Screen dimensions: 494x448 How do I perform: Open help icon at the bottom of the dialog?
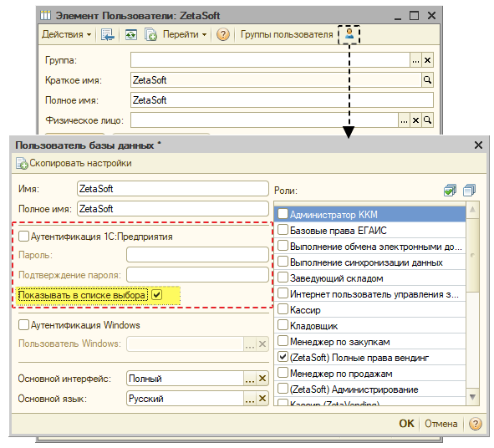475,424
